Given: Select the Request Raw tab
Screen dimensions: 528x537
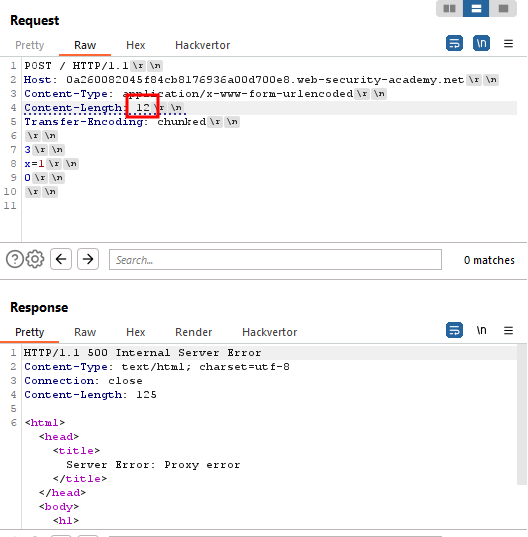Looking at the screenshot, I should [x=85, y=45].
